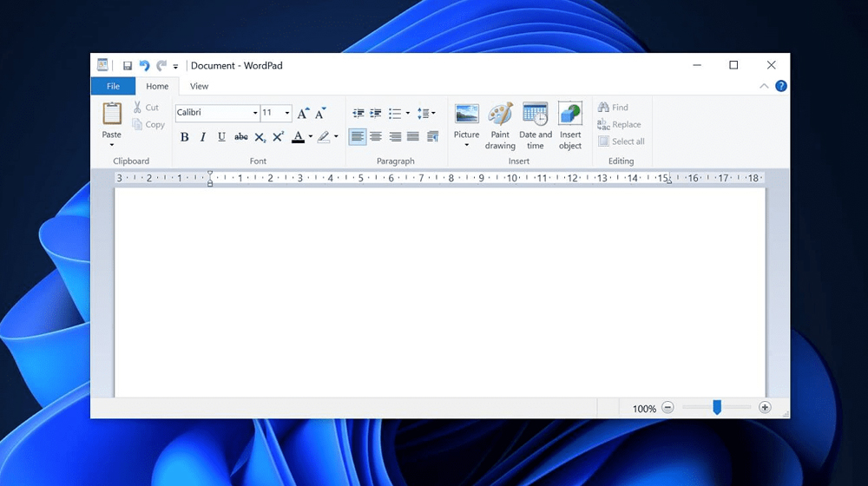Open the text color dropdown arrow
The width and height of the screenshot is (868, 486).
pyautogui.click(x=311, y=137)
